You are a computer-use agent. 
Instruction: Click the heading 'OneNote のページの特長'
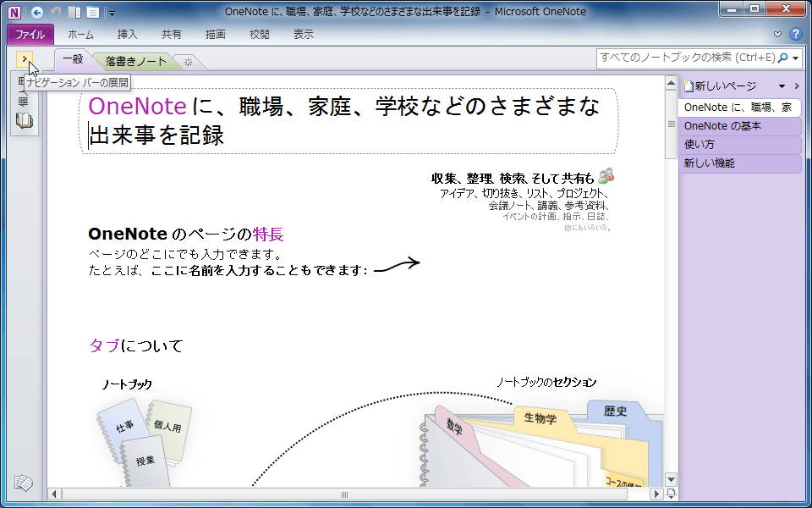[186, 235]
